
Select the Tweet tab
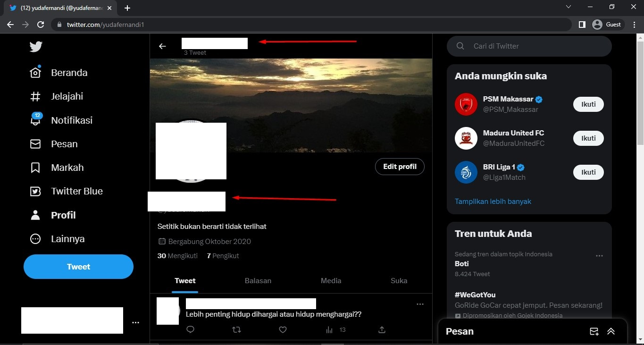pos(185,281)
